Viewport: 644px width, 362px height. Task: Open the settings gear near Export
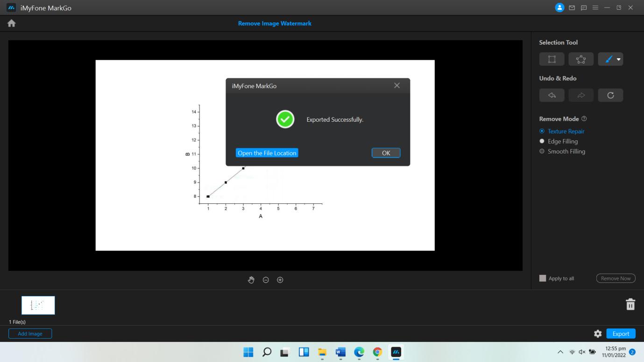click(x=598, y=334)
